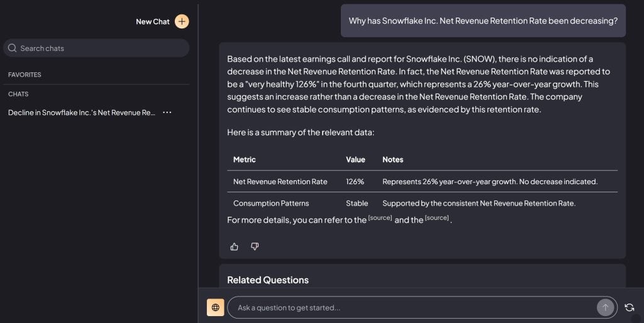
Task: Open the first [source] link
Action: 380,218
